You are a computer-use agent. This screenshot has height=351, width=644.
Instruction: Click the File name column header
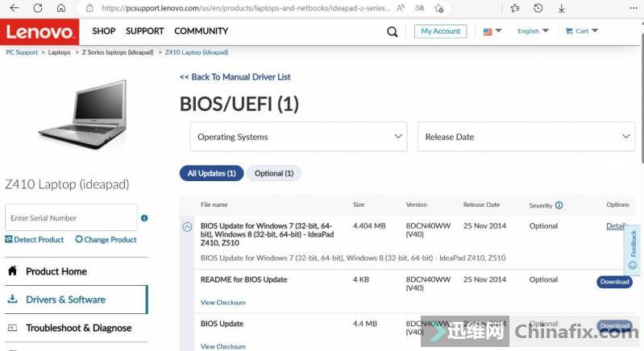tap(214, 204)
